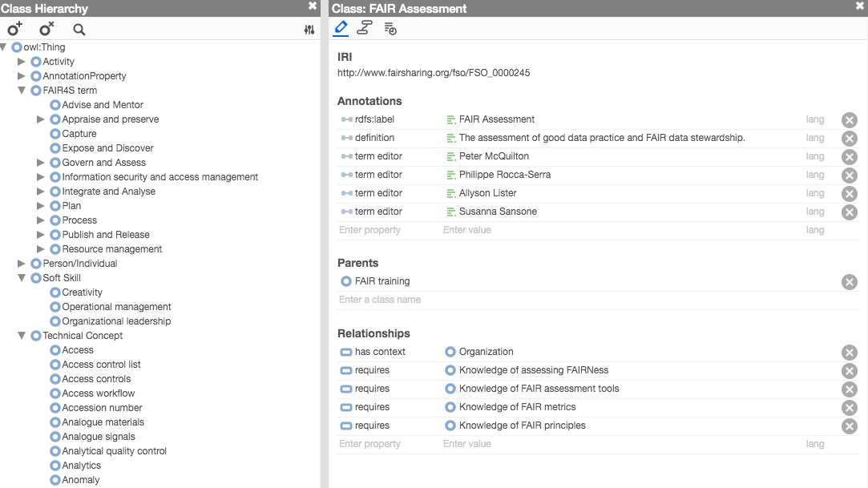Open class hierarchy search

(79, 30)
